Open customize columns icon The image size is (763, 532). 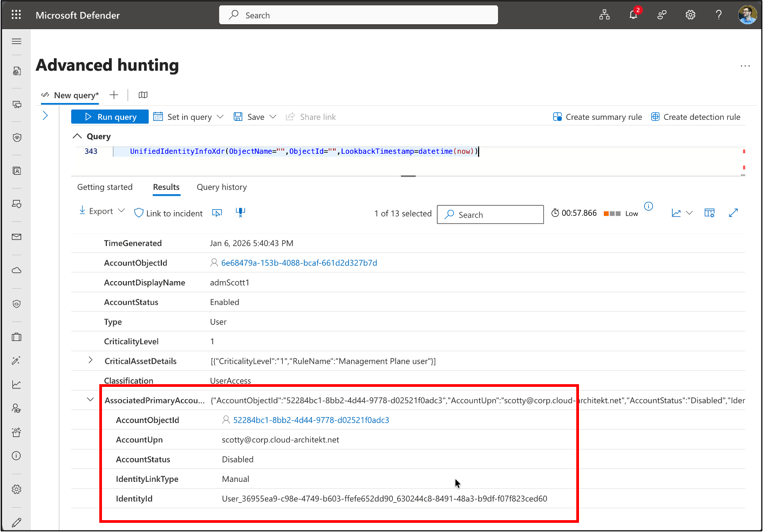point(710,213)
